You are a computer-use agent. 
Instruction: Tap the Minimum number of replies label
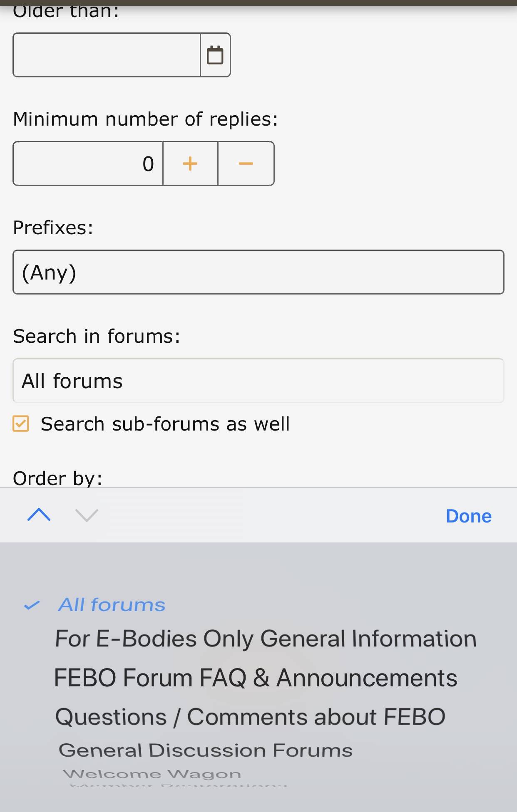pyautogui.click(x=145, y=119)
